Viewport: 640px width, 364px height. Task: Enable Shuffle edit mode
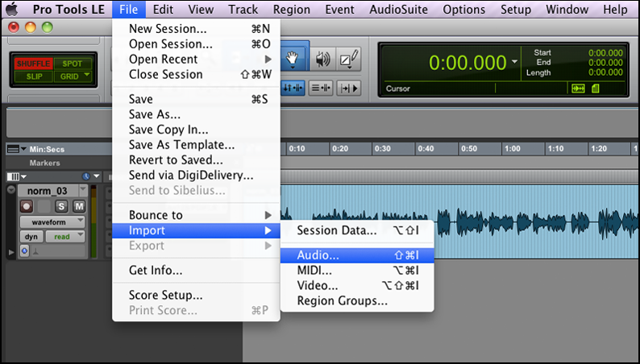33,64
